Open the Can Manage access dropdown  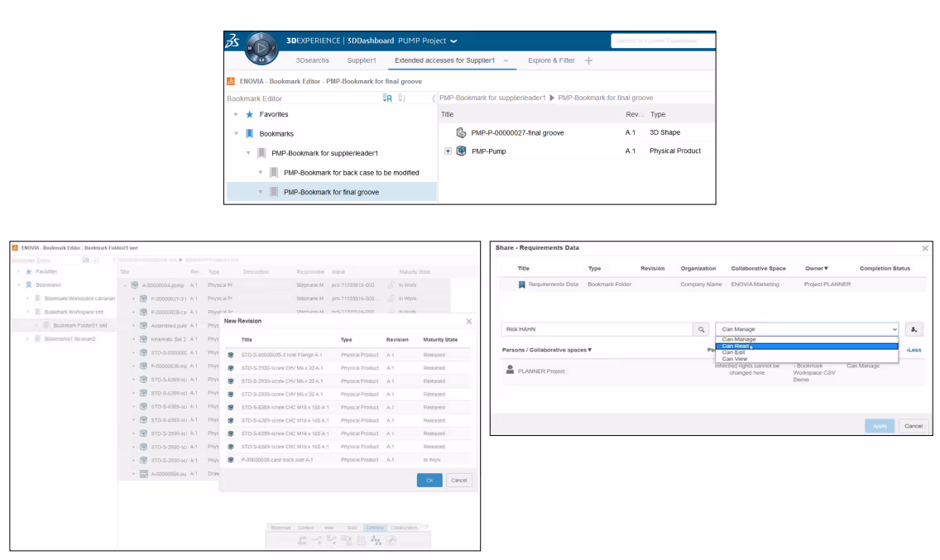coord(807,329)
